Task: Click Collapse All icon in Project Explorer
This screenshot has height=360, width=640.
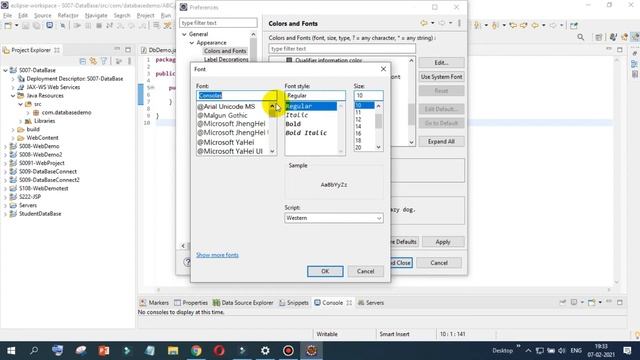Action: [x=83, y=61]
